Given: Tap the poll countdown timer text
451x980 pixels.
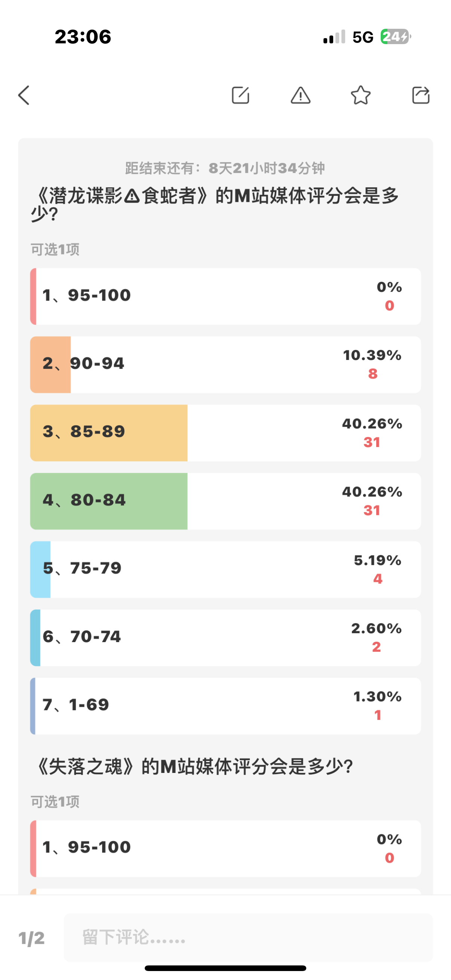Looking at the screenshot, I should coord(225,168).
